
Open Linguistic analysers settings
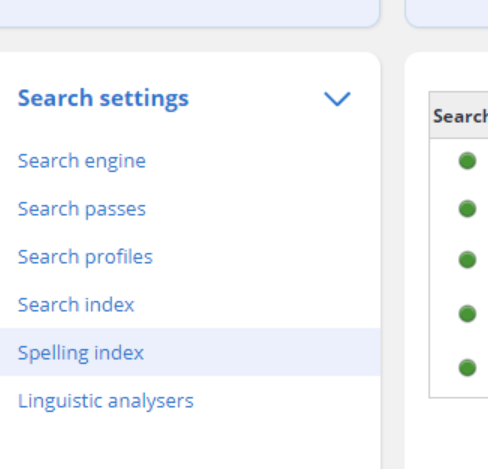(106, 401)
